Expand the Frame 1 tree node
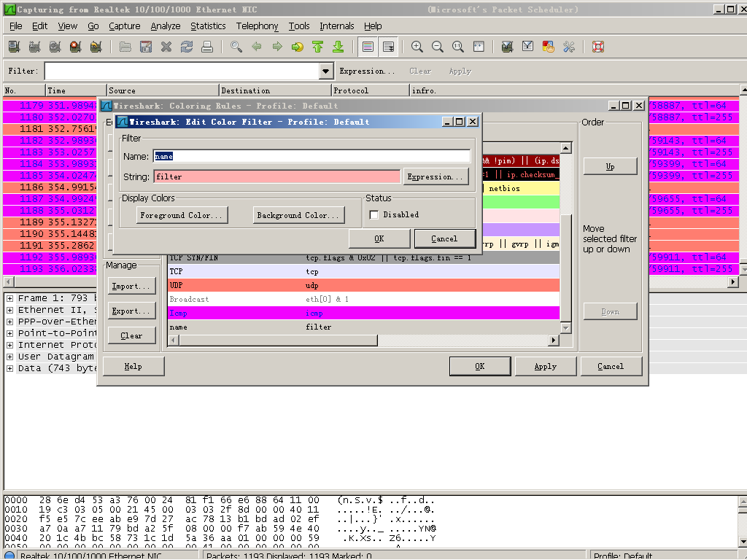 point(9,298)
